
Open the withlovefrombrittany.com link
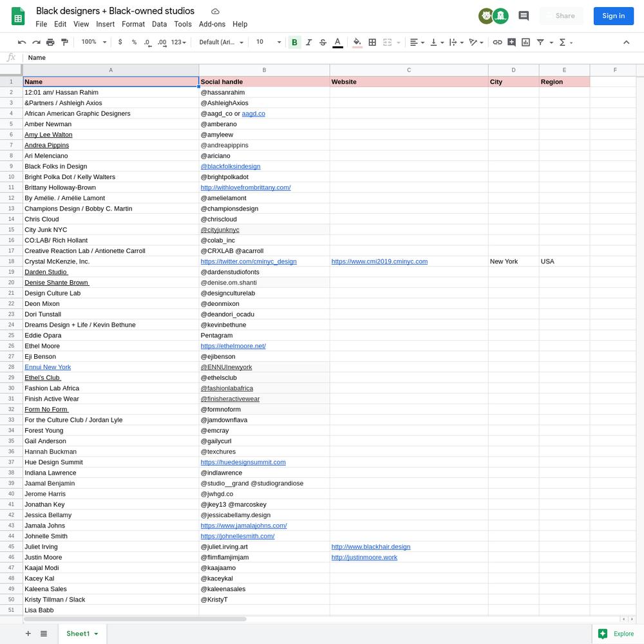[x=245, y=187]
